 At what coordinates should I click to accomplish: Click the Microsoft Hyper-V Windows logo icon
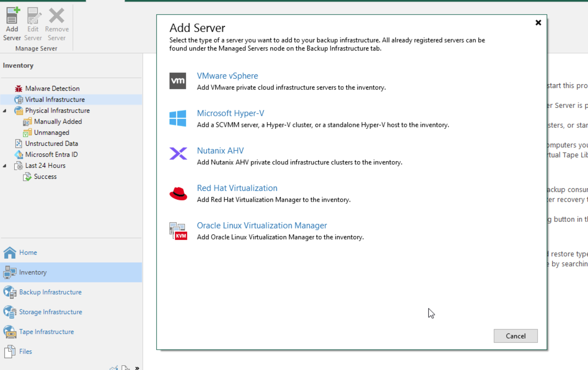tap(177, 118)
